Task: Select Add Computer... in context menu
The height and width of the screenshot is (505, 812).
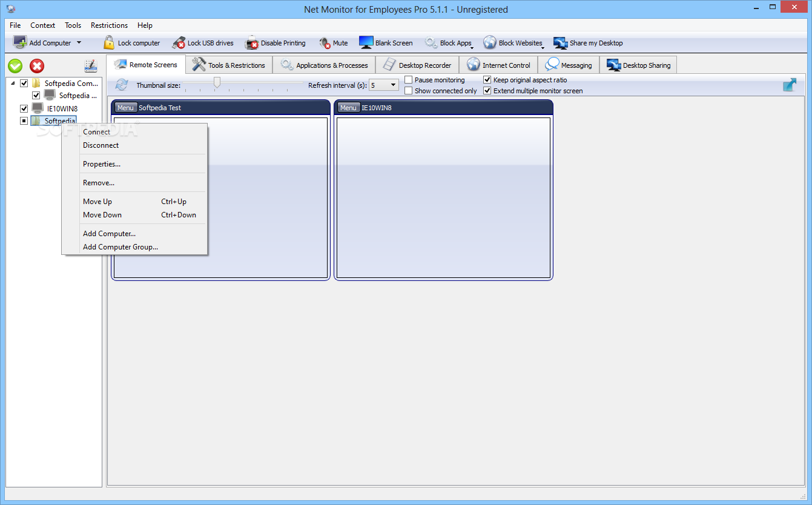Action: pos(135,234)
